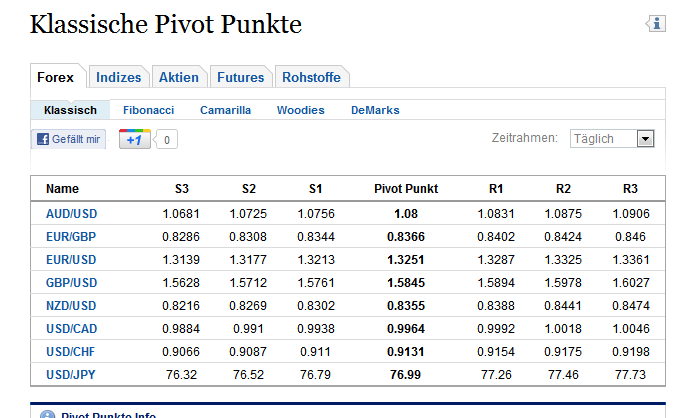
Task: Select the Woodies pivot type
Action: (x=300, y=110)
